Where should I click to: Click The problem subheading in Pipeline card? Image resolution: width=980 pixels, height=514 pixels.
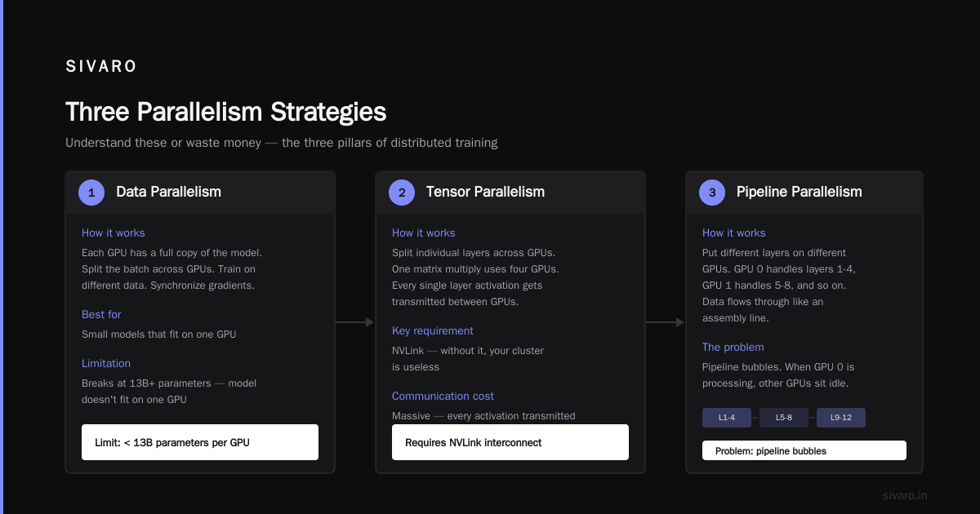(733, 347)
